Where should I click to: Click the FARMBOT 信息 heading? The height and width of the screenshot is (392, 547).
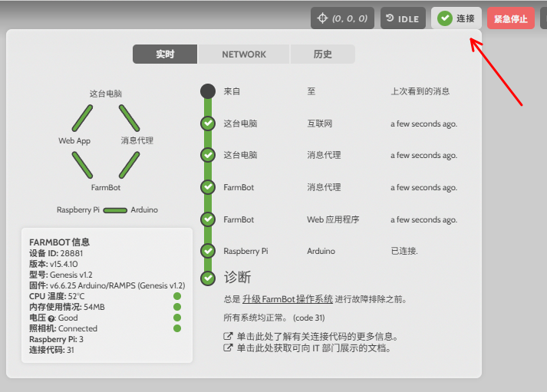pyautogui.click(x=59, y=242)
